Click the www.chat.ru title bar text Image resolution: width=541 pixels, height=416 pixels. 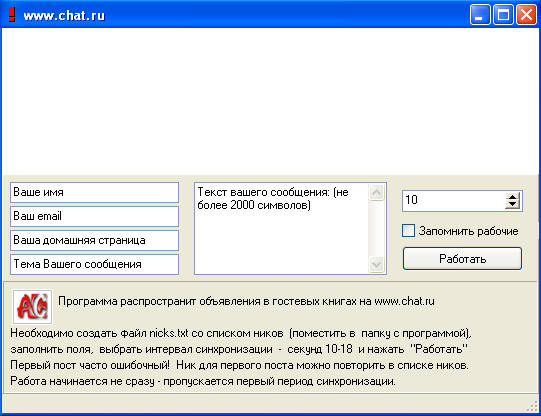point(64,16)
